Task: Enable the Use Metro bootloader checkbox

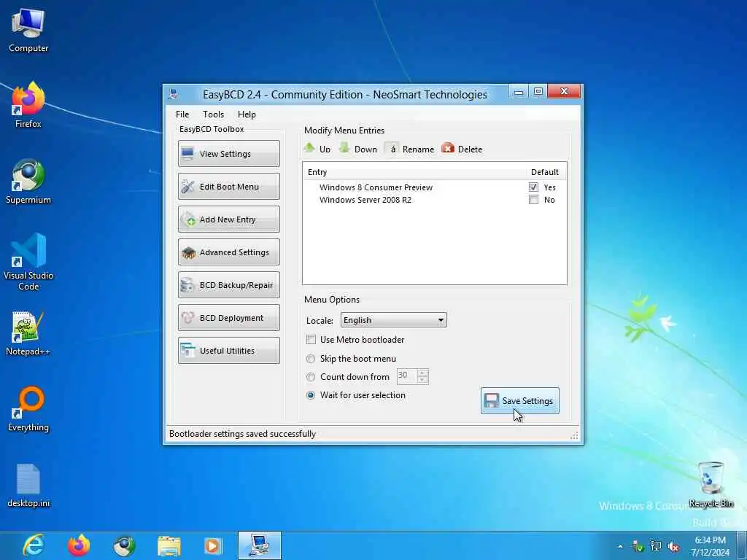Action: pyautogui.click(x=311, y=340)
